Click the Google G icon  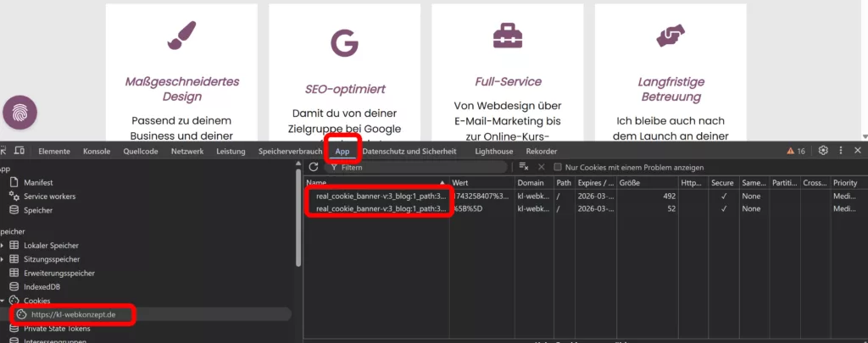click(x=344, y=43)
